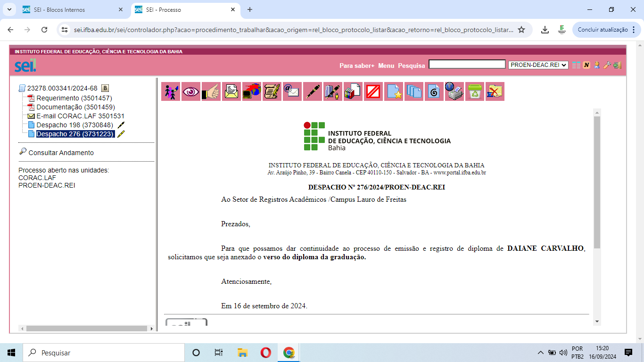Click the people-with-brush edit document icon
Image resolution: width=644 pixels, height=362 pixels.
point(171,91)
